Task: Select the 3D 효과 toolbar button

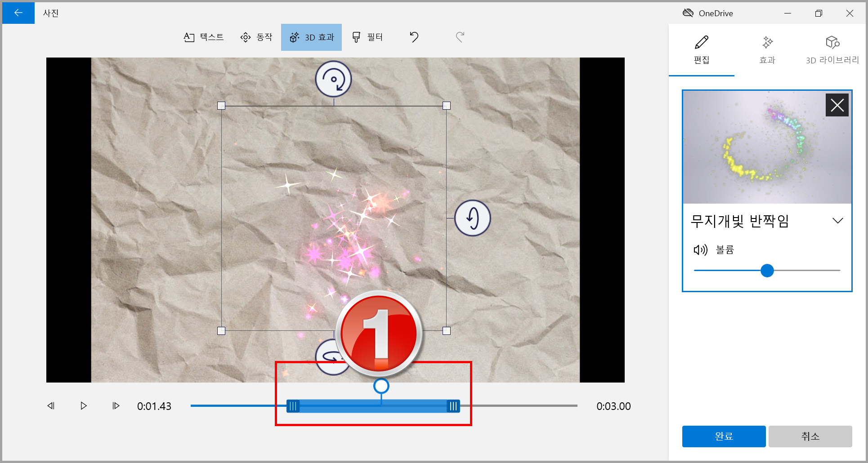Action: click(311, 37)
